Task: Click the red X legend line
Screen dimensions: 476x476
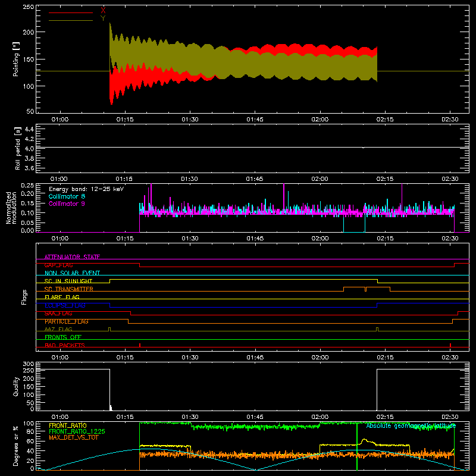Action: 71,12
